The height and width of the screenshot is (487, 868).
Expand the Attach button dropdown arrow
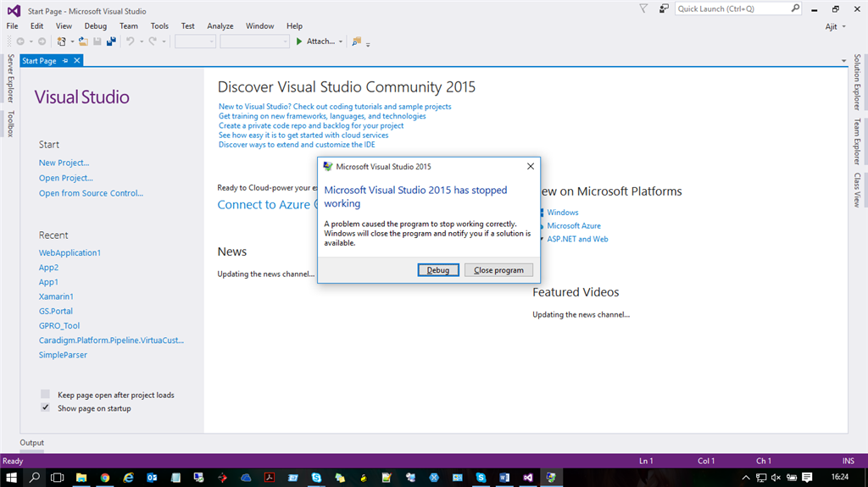coord(341,42)
